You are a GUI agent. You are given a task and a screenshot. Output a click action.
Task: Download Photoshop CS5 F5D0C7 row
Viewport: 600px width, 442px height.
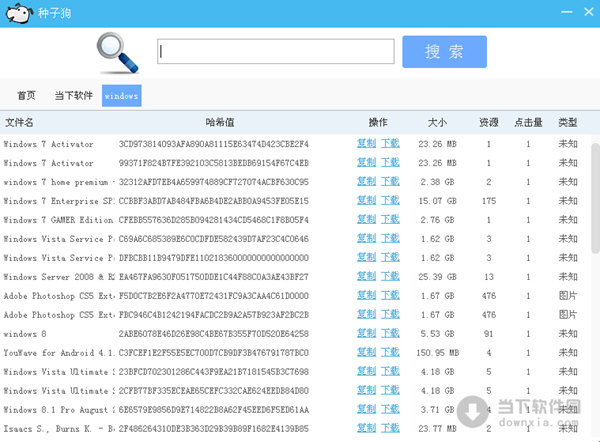click(390, 295)
